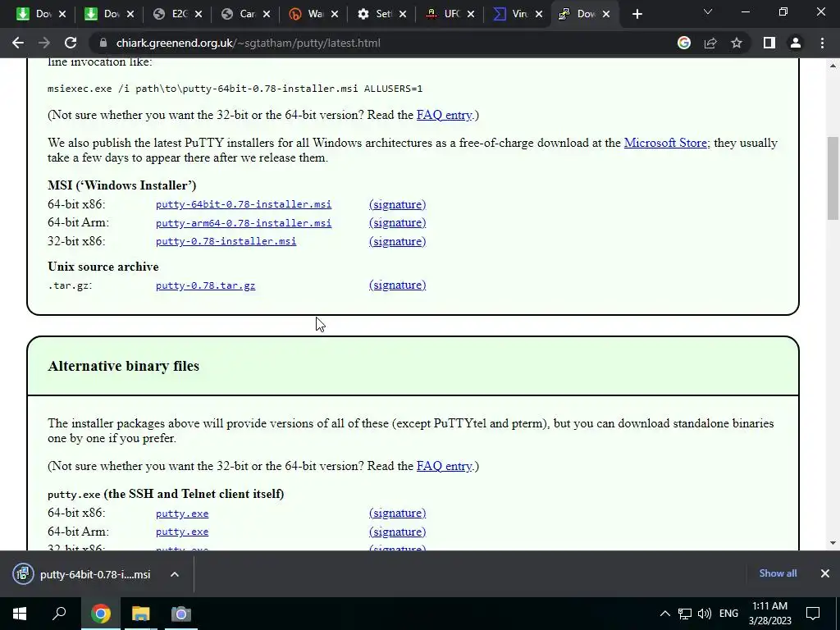Close the Settings tab

click(x=403, y=14)
